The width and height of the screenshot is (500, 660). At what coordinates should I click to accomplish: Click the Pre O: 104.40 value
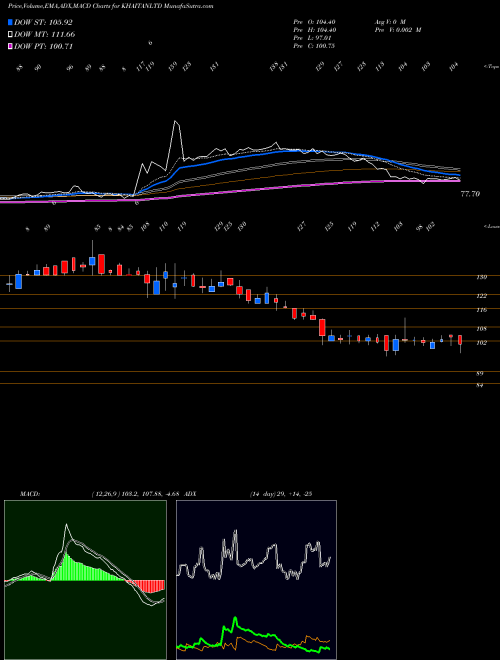click(314, 22)
